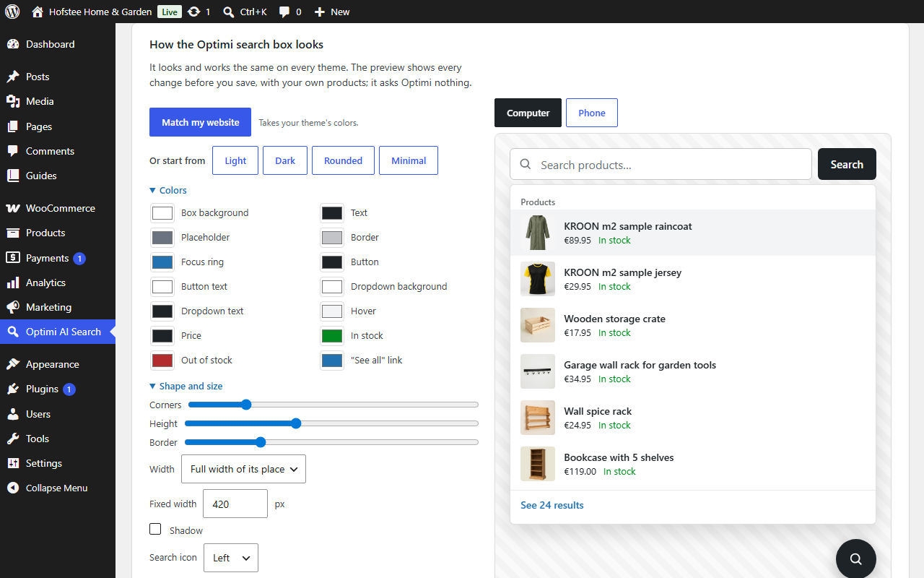
Task: Open the Payments menu item
Action: [58, 258]
